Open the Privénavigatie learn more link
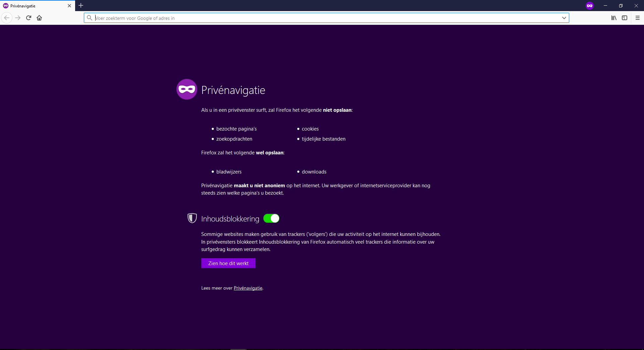This screenshot has width=644, height=350. [248, 288]
